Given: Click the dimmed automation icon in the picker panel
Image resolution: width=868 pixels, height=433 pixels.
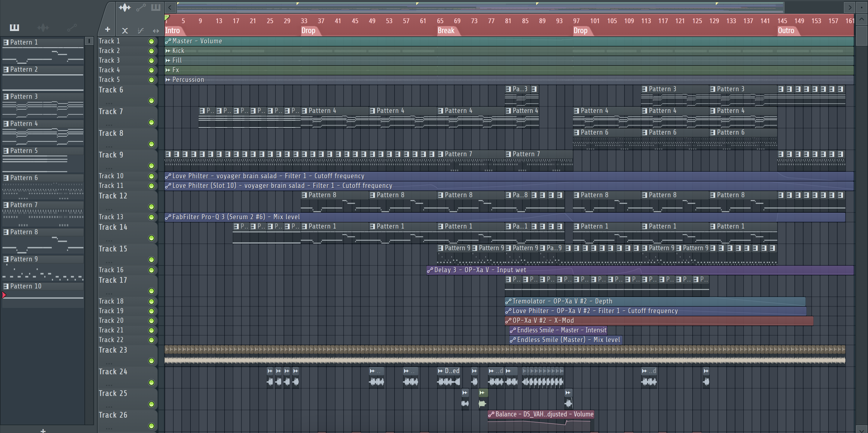Looking at the screenshot, I should click(72, 28).
